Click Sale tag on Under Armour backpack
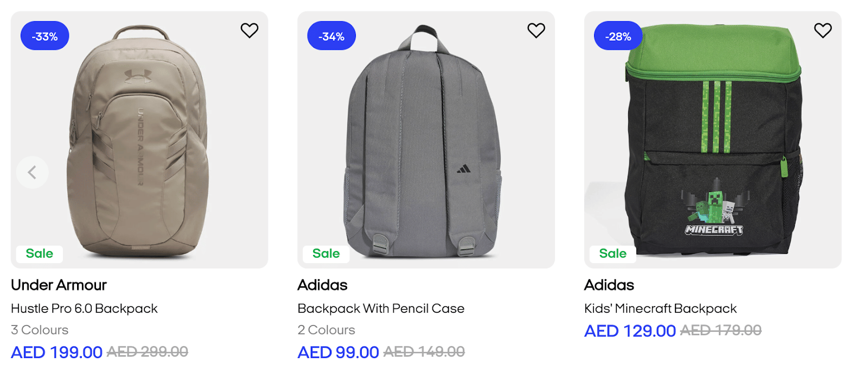Image resolution: width=868 pixels, height=384 pixels. coord(40,253)
